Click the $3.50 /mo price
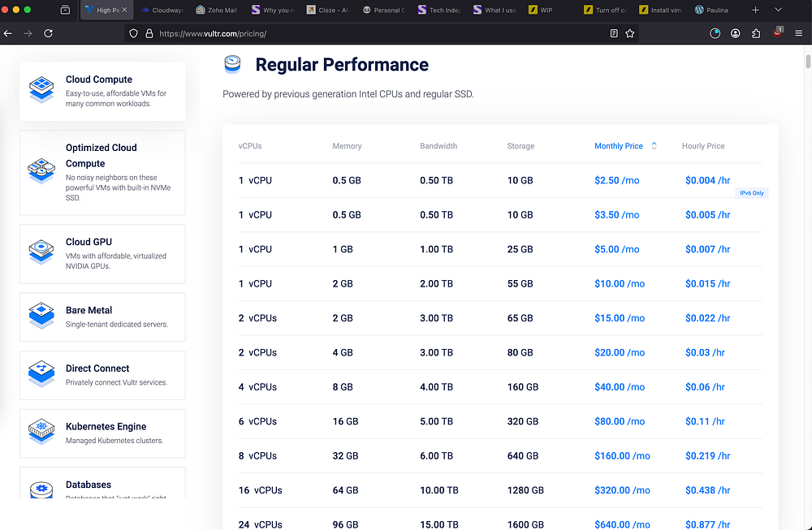Image resolution: width=812 pixels, height=530 pixels. (x=617, y=215)
